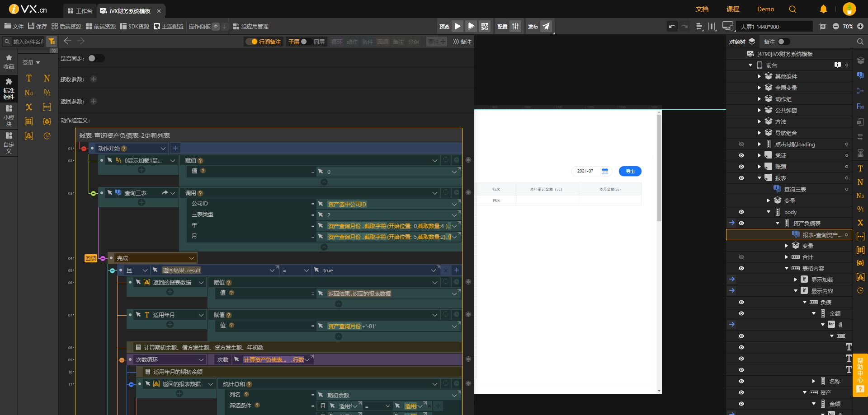This screenshot has width=868, height=415.
Task: Open the 后端资源 menu
Action: [x=66, y=26]
